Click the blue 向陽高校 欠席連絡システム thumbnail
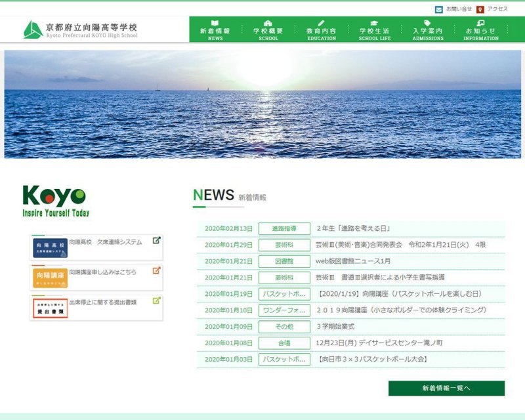The image size is (525, 420). 50,248
